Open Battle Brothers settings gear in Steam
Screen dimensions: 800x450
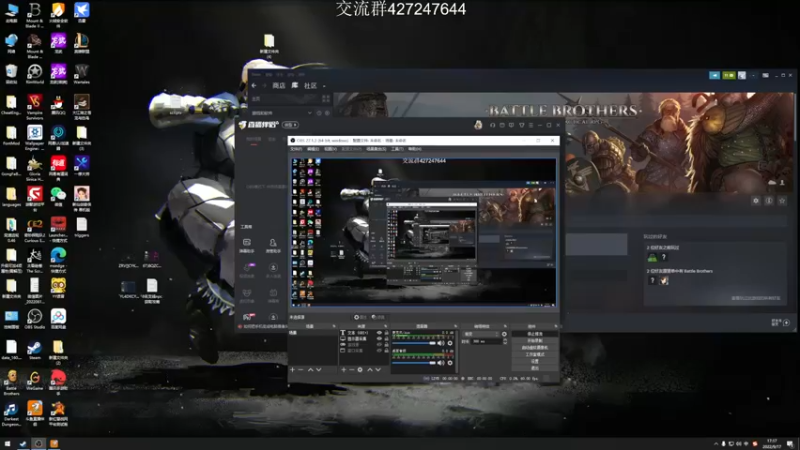tap(756, 201)
